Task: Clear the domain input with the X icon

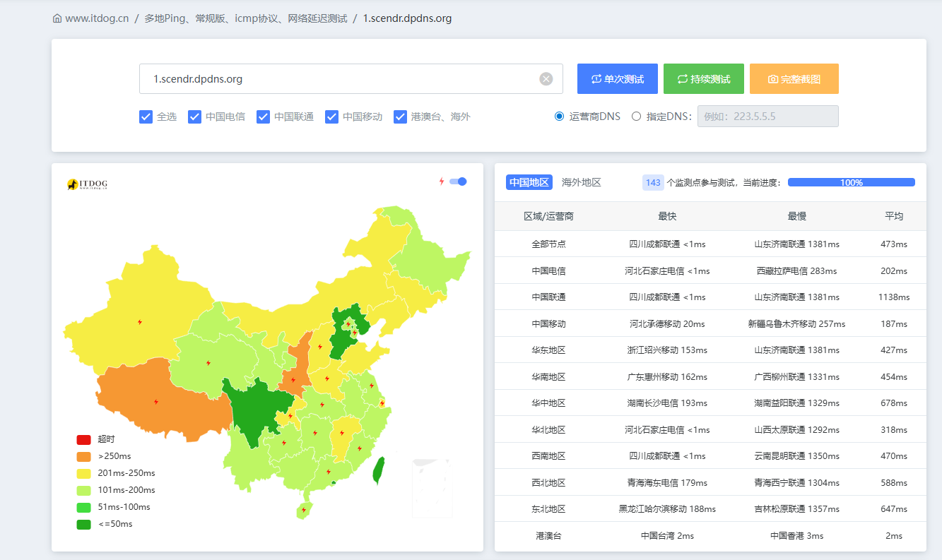Action: [x=546, y=79]
